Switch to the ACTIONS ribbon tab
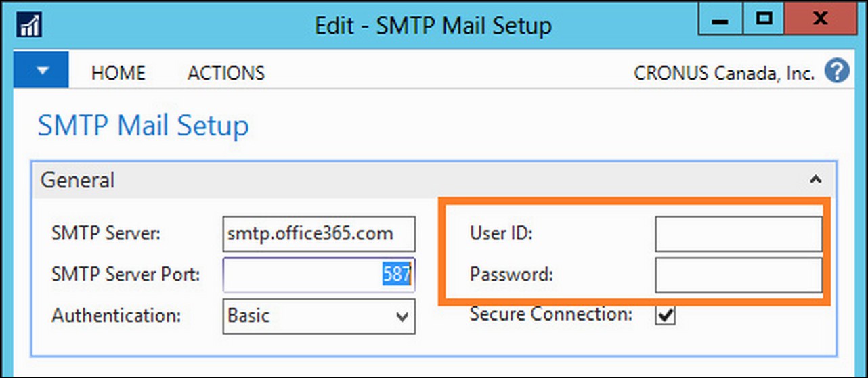Viewport: 868px width, 378px height. [x=225, y=72]
